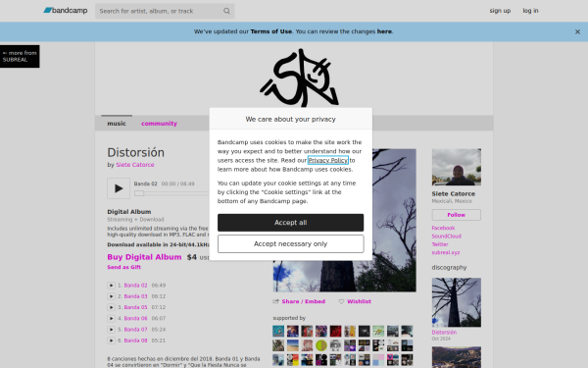The width and height of the screenshot is (588, 368).
Task: Click the sign up link
Action: [500, 11]
